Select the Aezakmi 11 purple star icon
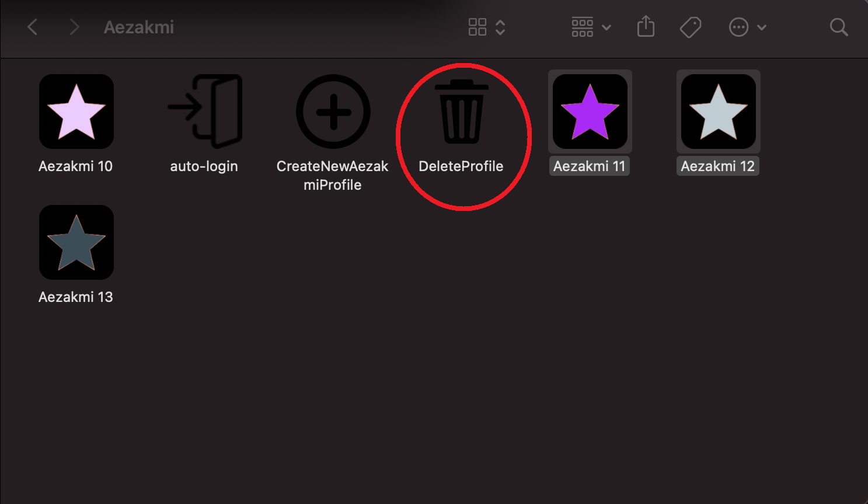This screenshot has width=868, height=504. [590, 112]
